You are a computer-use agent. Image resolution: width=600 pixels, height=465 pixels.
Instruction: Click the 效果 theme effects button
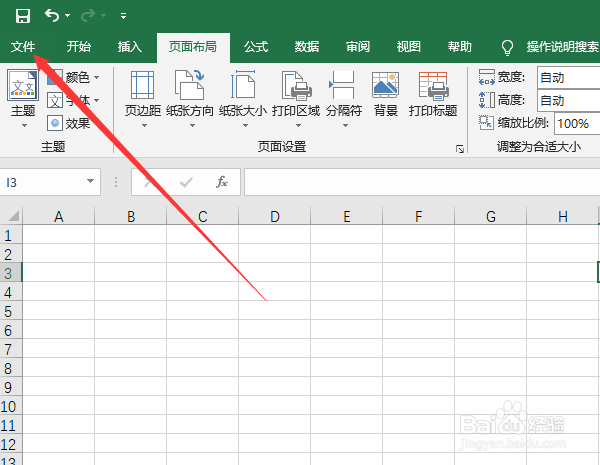point(69,123)
